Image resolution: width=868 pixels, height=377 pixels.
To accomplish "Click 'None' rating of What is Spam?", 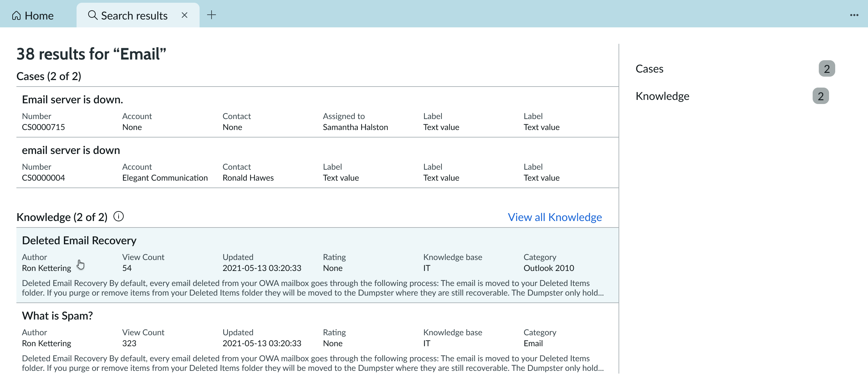I will (x=333, y=343).
